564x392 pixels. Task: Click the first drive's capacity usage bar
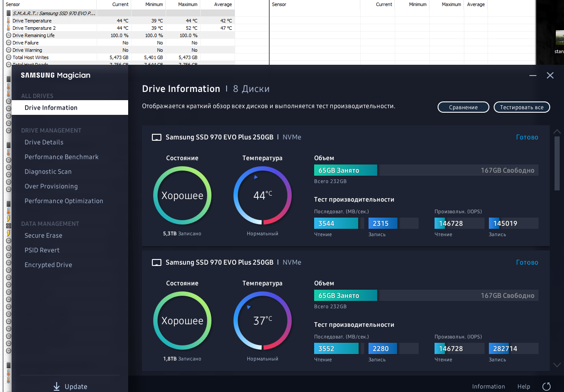pos(426,170)
